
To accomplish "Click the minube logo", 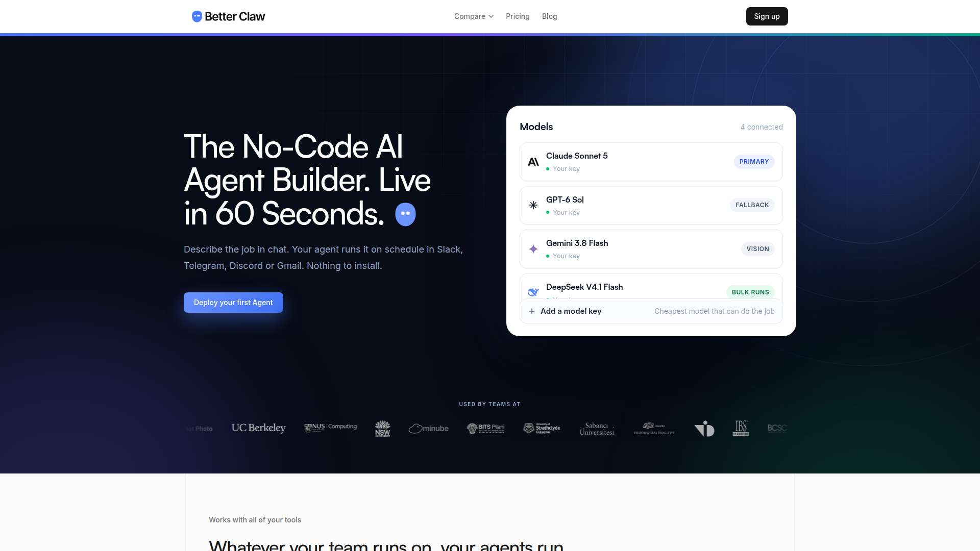I will coord(429,429).
